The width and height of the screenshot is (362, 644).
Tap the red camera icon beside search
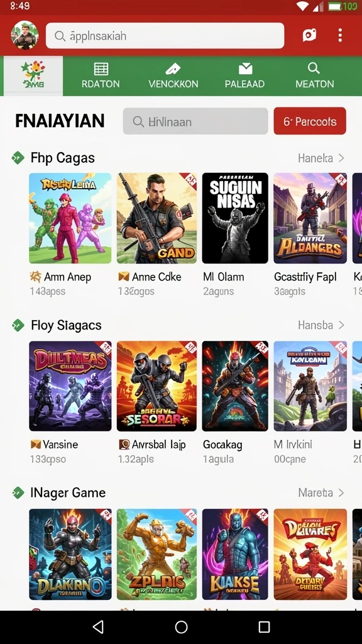pos(309,35)
